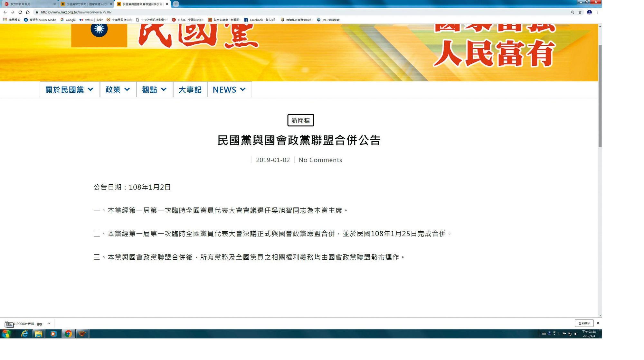Click the HTTPS lock icon in address bar

(36, 12)
